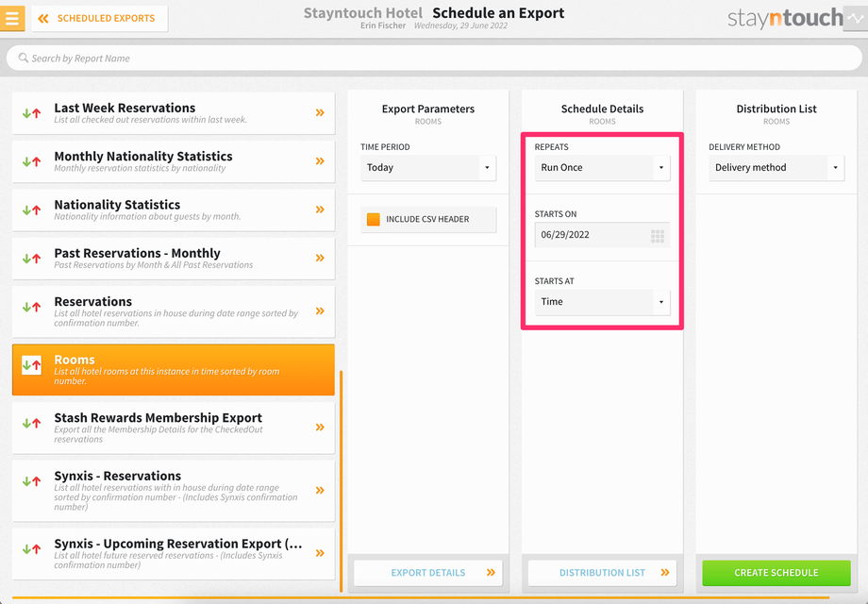Image resolution: width=868 pixels, height=604 pixels.
Task: Click the Starts On date field
Action: pos(602,235)
